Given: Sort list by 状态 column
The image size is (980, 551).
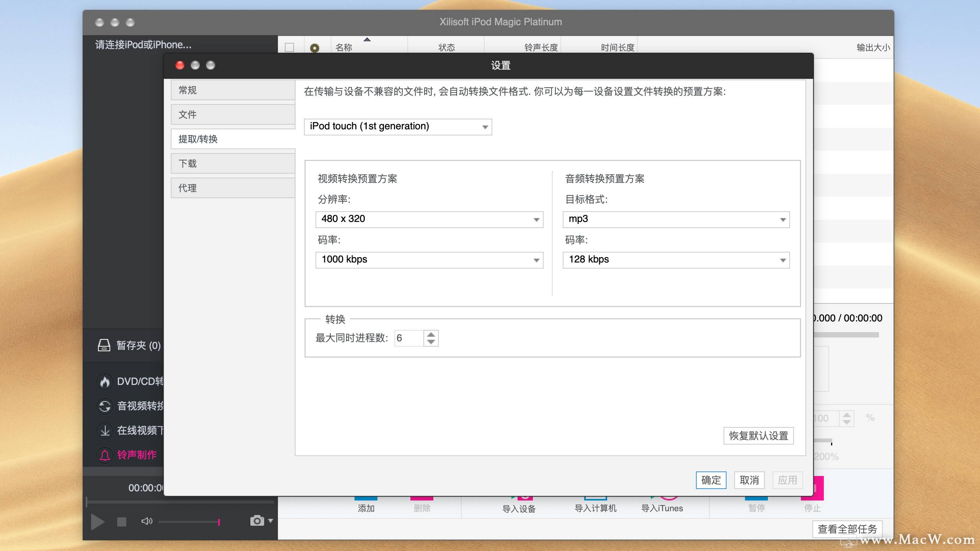Looking at the screenshot, I should (x=446, y=47).
